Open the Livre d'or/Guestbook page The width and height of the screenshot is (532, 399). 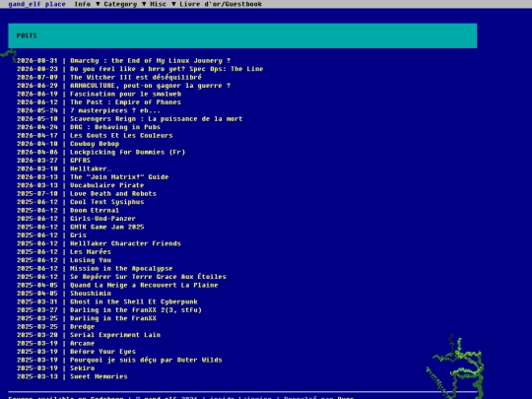221,4
